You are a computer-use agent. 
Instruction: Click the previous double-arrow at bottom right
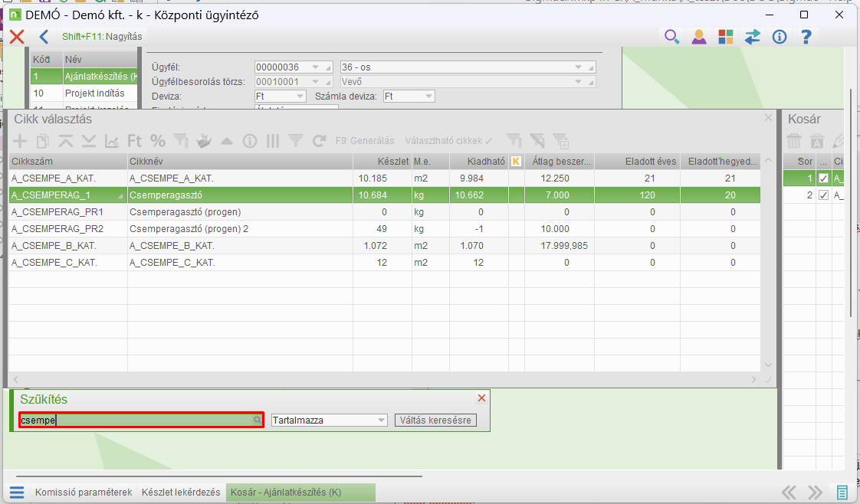(x=789, y=492)
